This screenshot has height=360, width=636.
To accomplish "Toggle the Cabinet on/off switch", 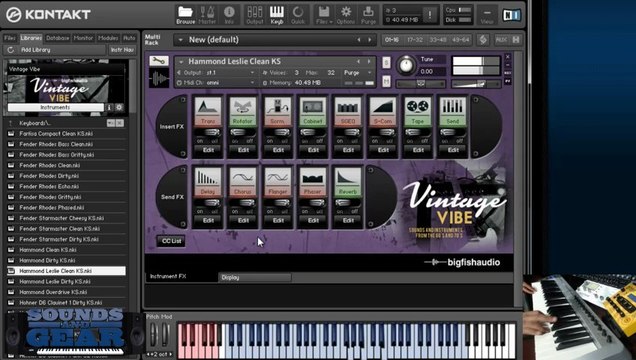I will pos(313,133).
